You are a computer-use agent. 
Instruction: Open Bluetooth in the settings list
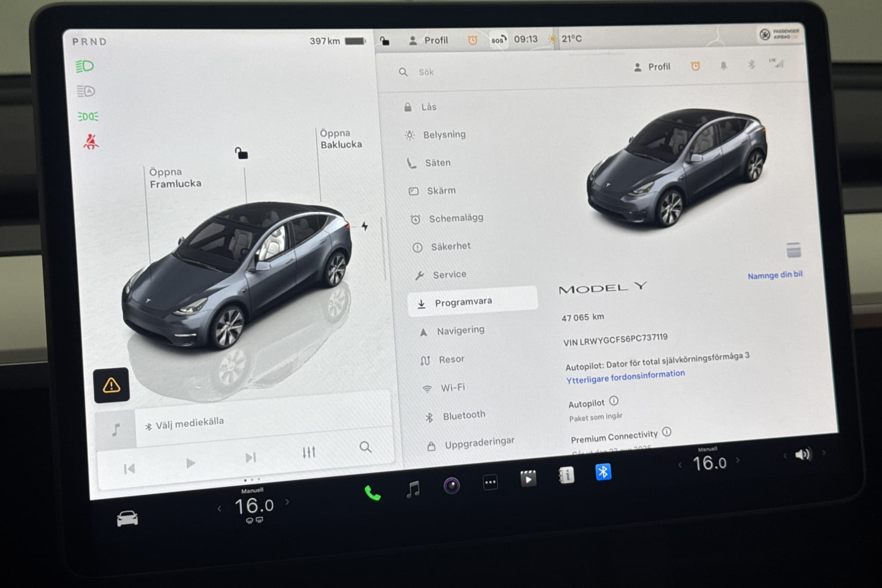(455, 416)
